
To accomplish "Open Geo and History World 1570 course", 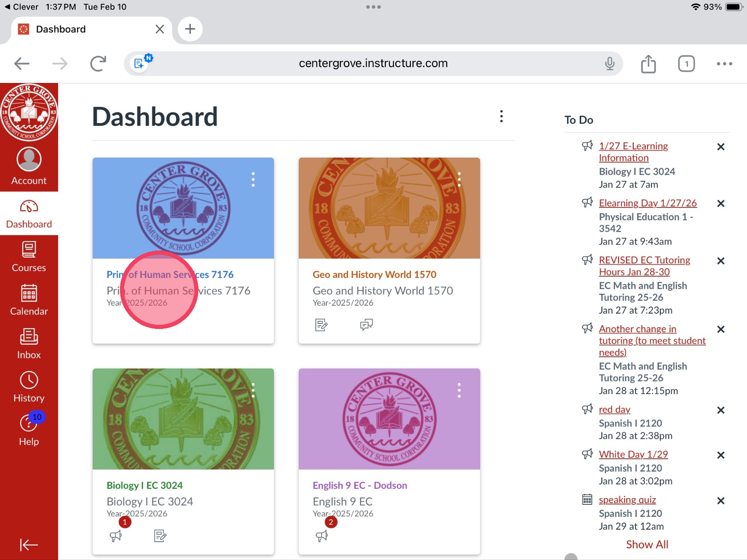I will (x=374, y=275).
